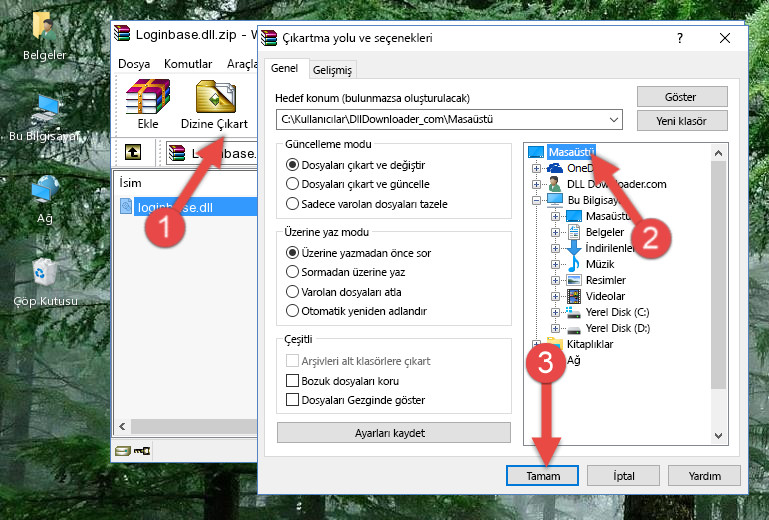Expand the Kitaplıklar tree node

tap(537, 344)
